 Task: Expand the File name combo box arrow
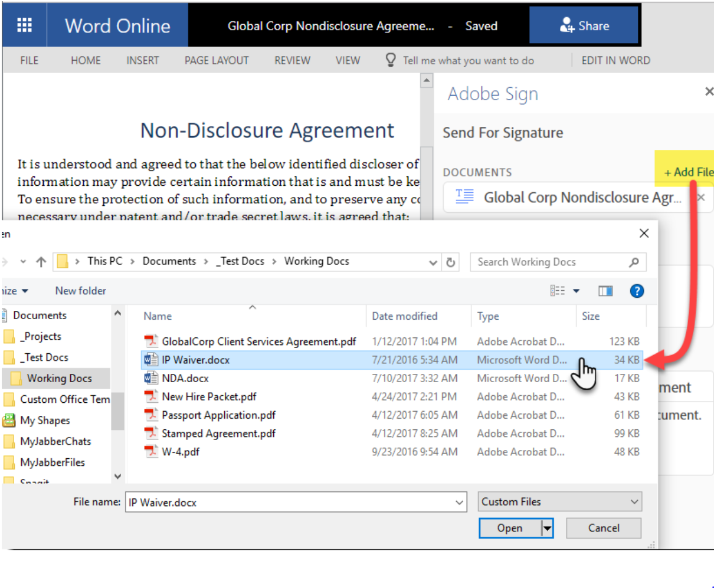click(x=460, y=502)
